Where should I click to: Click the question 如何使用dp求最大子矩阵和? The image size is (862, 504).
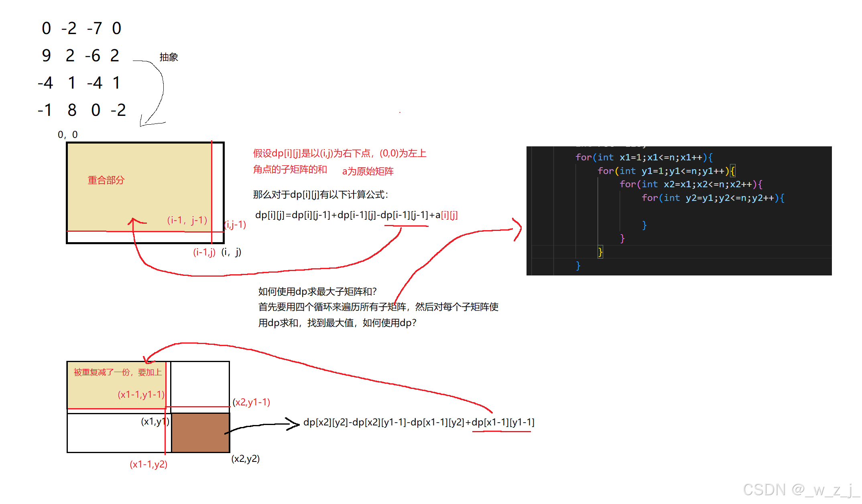coord(317,291)
